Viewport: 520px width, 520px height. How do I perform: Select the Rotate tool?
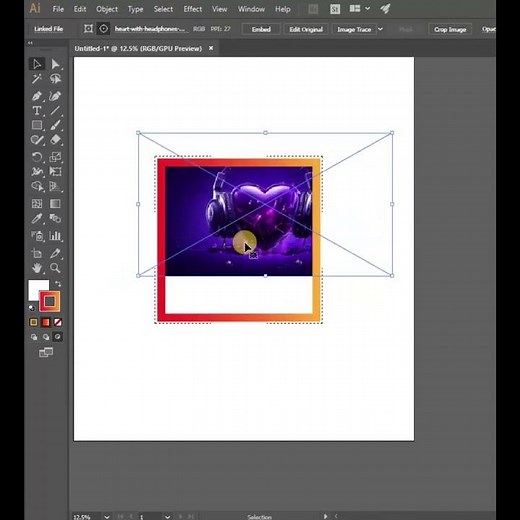pyautogui.click(x=37, y=157)
